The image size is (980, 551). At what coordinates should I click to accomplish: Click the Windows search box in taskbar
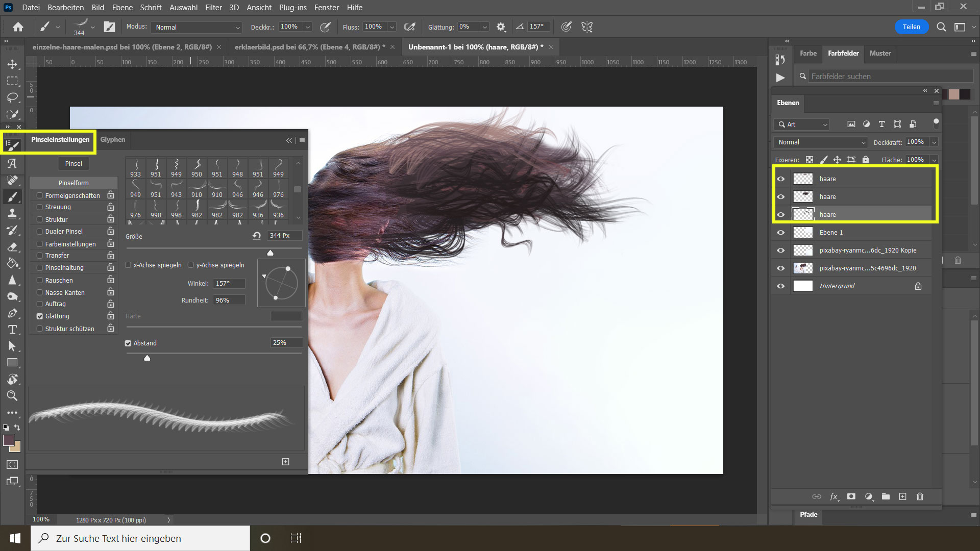click(140, 538)
